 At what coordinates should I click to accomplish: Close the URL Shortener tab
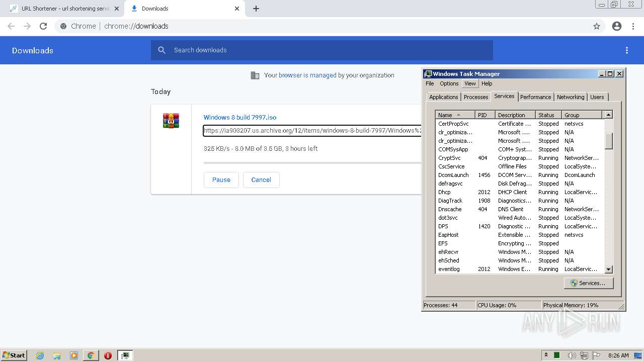117,9
